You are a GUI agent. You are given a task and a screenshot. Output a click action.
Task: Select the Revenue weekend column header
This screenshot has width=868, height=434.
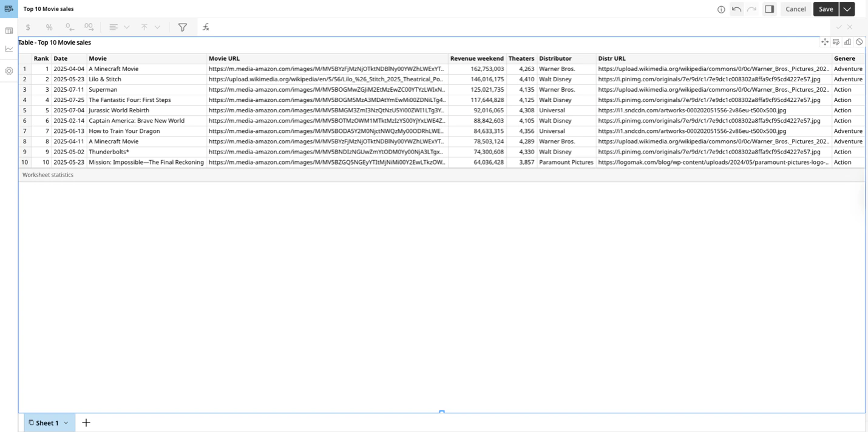point(477,59)
